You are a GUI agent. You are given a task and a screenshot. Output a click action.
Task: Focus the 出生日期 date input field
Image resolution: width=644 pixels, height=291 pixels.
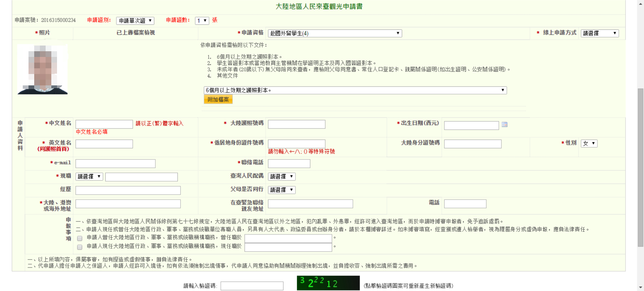click(471, 126)
